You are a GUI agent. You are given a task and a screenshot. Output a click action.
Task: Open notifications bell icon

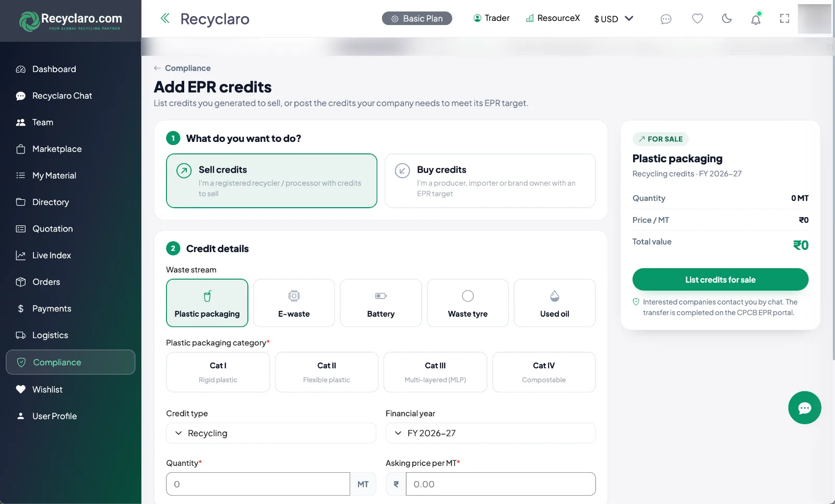(756, 19)
